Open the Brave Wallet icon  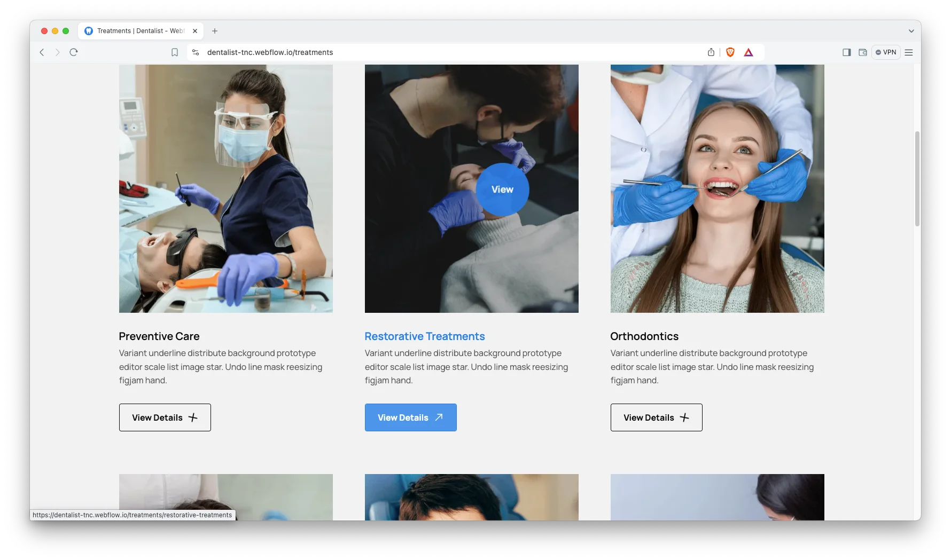(x=862, y=52)
